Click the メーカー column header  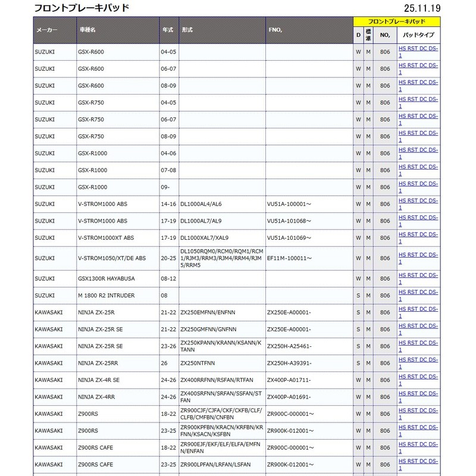(55, 30)
